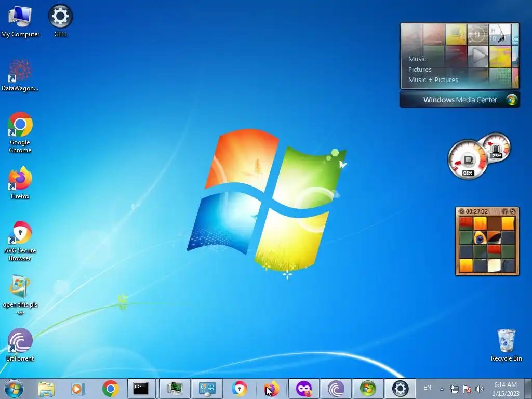
Task: Launch Windows Media Player from the taskbar
Action: 77,389
